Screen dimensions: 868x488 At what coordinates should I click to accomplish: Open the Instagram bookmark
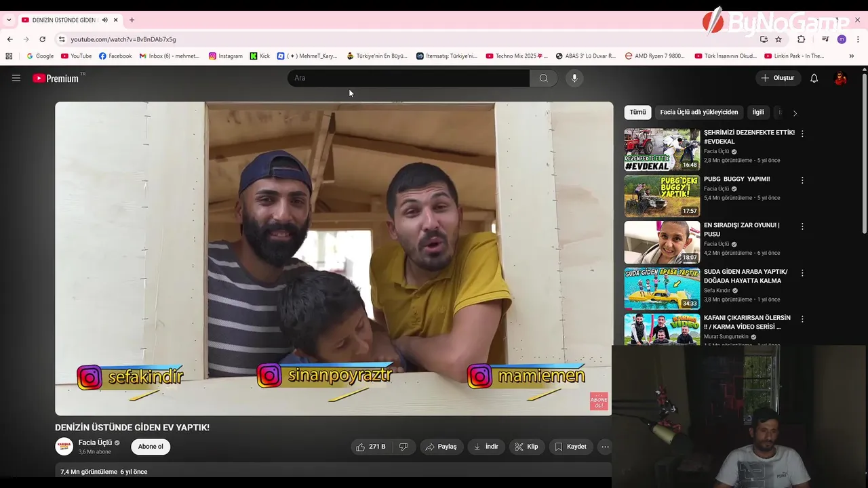(226, 56)
